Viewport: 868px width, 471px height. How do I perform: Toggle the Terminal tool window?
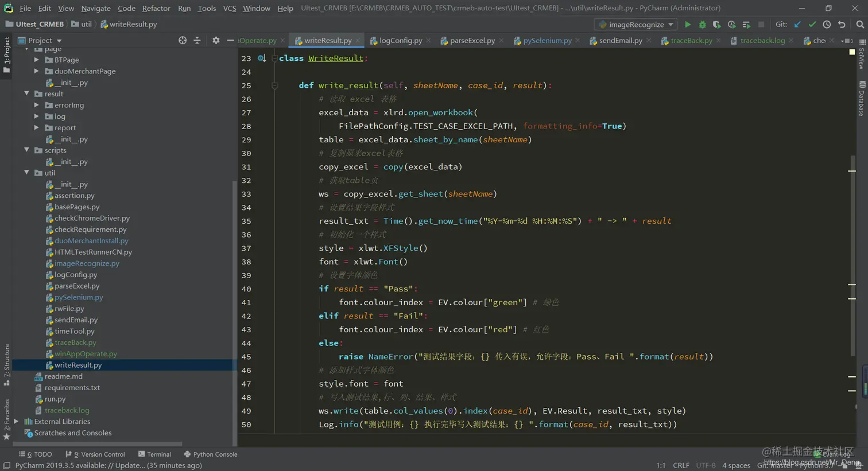click(x=154, y=454)
